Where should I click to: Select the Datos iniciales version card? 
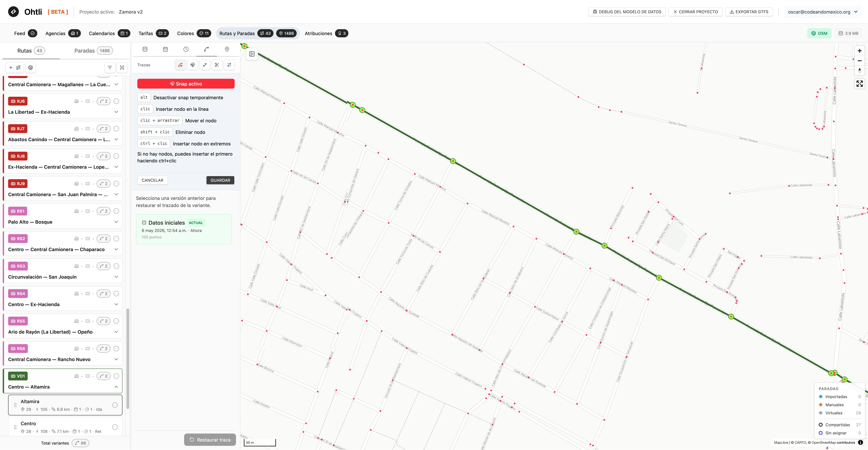pos(184,229)
